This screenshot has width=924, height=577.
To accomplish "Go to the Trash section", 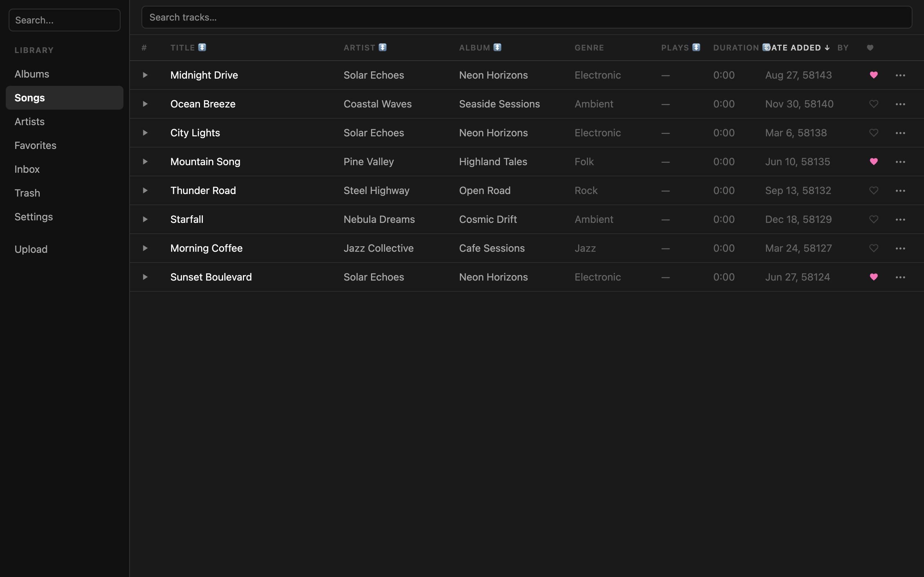I will pos(27,193).
